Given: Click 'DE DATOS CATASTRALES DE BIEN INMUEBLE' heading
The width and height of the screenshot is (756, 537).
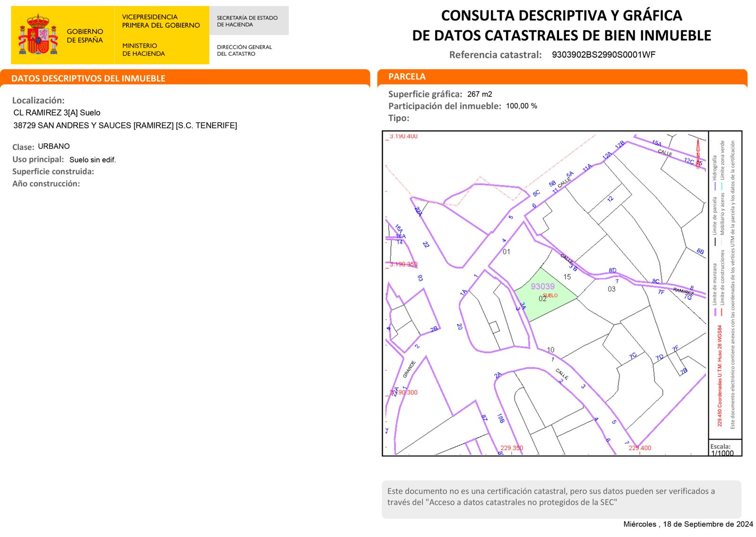Looking at the screenshot, I should [x=561, y=36].
